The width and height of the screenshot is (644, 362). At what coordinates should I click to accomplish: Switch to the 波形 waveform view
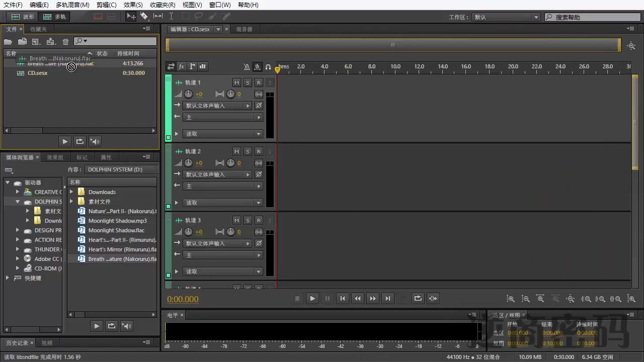pos(23,17)
